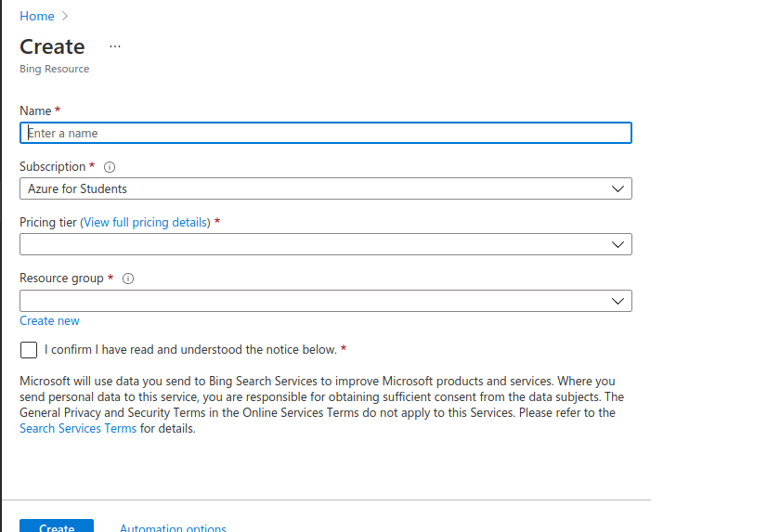
Task: Check the confirm notice checkbox
Action: (x=29, y=350)
